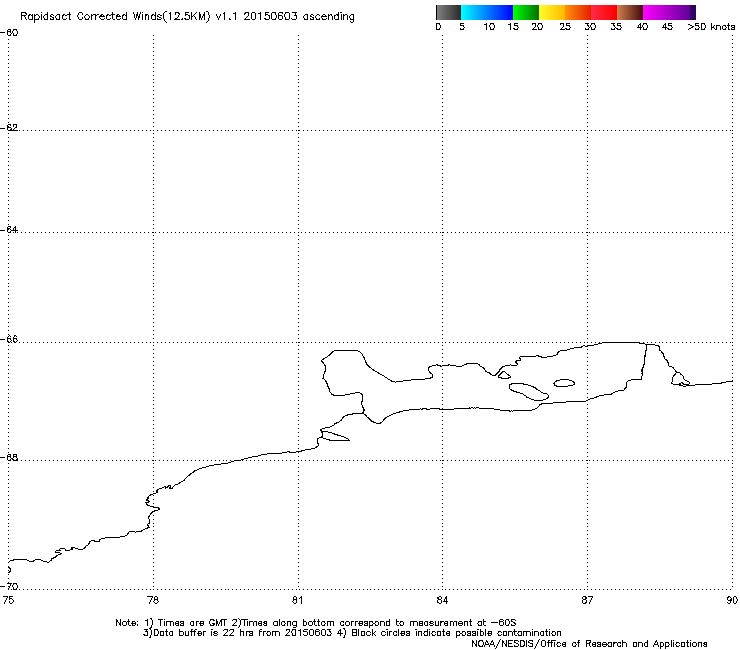Click the orange 25-30 knots color band

coord(578,12)
